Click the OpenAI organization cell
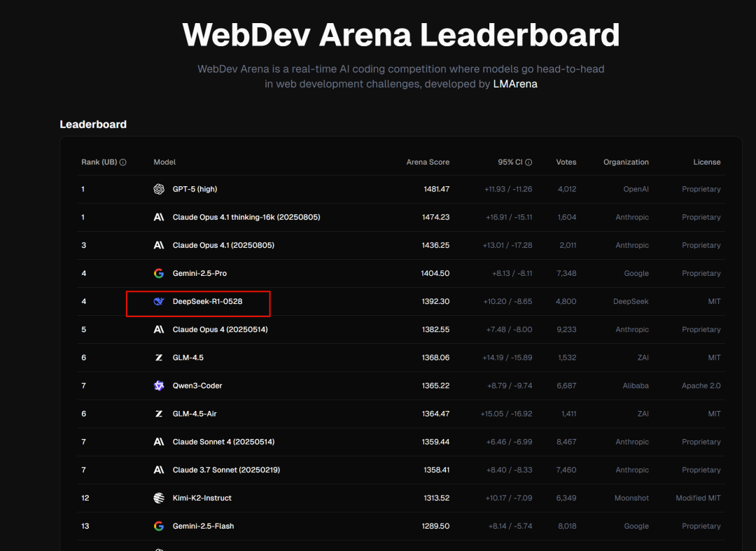Viewport: 756px width, 551px height. click(636, 189)
